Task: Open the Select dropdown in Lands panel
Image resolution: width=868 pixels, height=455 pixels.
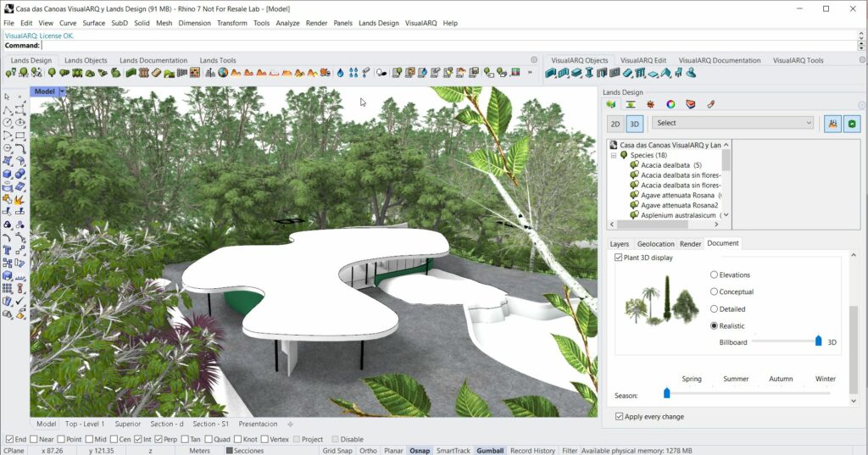Action: click(733, 123)
